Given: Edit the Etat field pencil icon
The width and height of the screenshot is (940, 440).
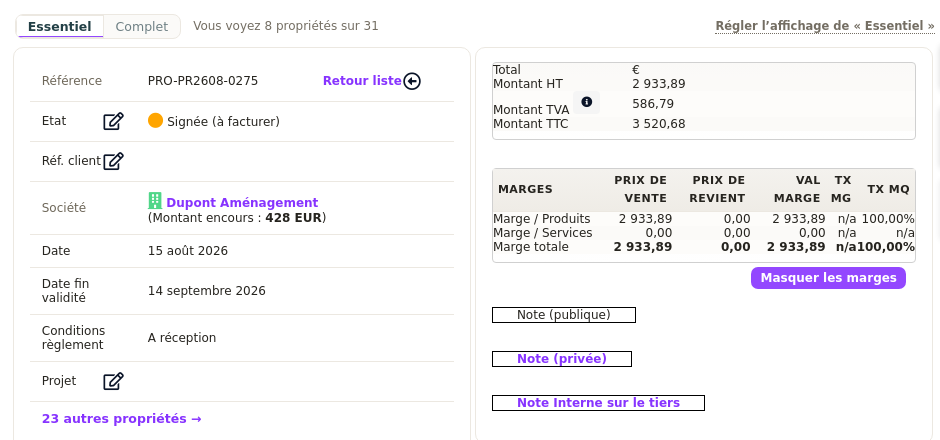Looking at the screenshot, I should (113, 121).
